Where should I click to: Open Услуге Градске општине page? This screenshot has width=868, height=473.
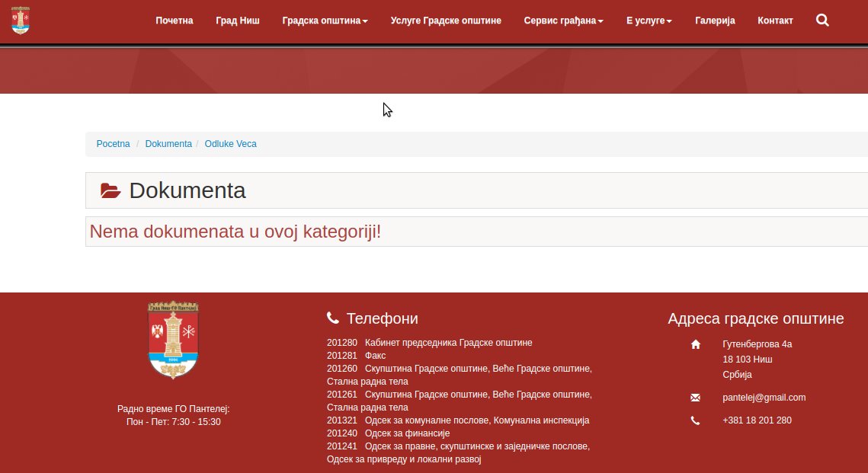click(x=446, y=21)
